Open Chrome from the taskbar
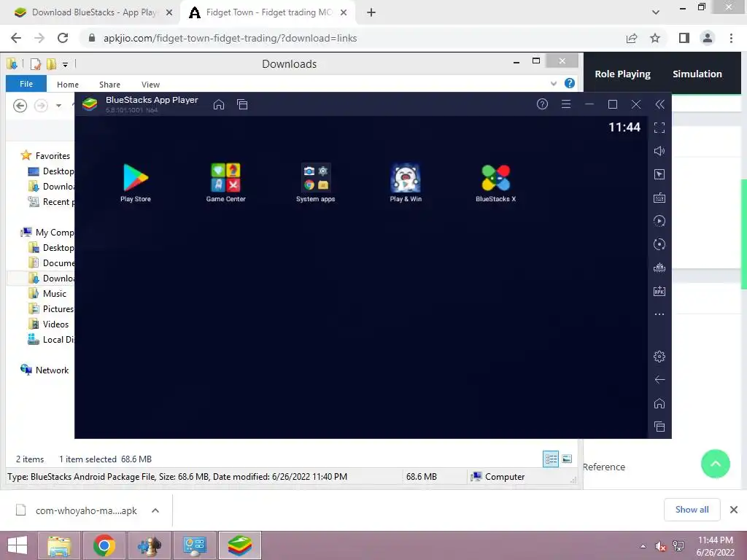Image resolution: width=747 pixels, height=560 pixels. point(104,545)
